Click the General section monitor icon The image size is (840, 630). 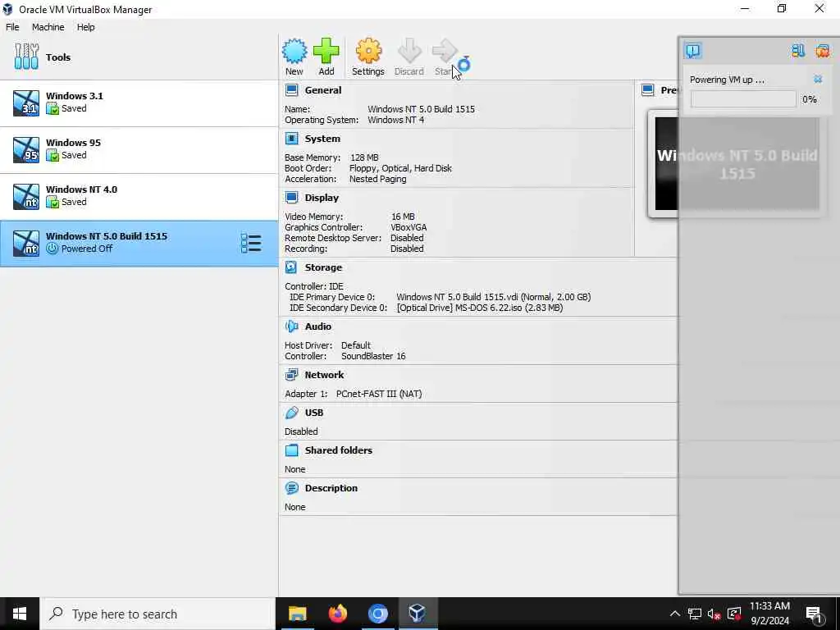click(291, 90)
